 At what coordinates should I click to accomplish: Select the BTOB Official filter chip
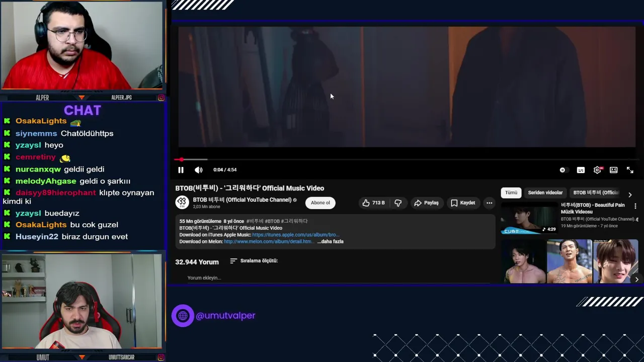(x=596, y=193)
